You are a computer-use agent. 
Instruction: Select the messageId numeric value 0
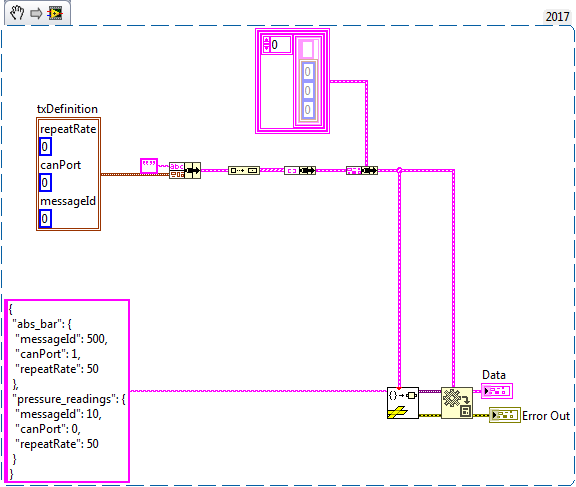[45, 219]
